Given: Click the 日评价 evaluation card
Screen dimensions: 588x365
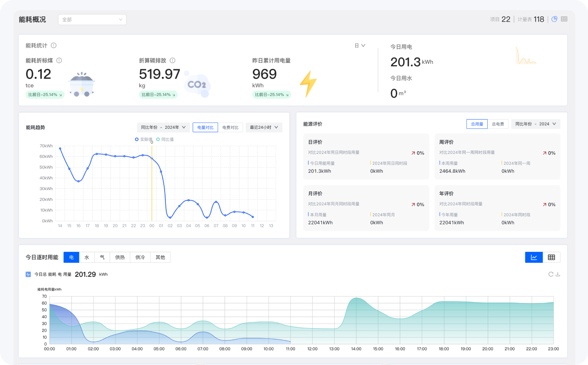Looking at the screenshot, I should point(365,156).
